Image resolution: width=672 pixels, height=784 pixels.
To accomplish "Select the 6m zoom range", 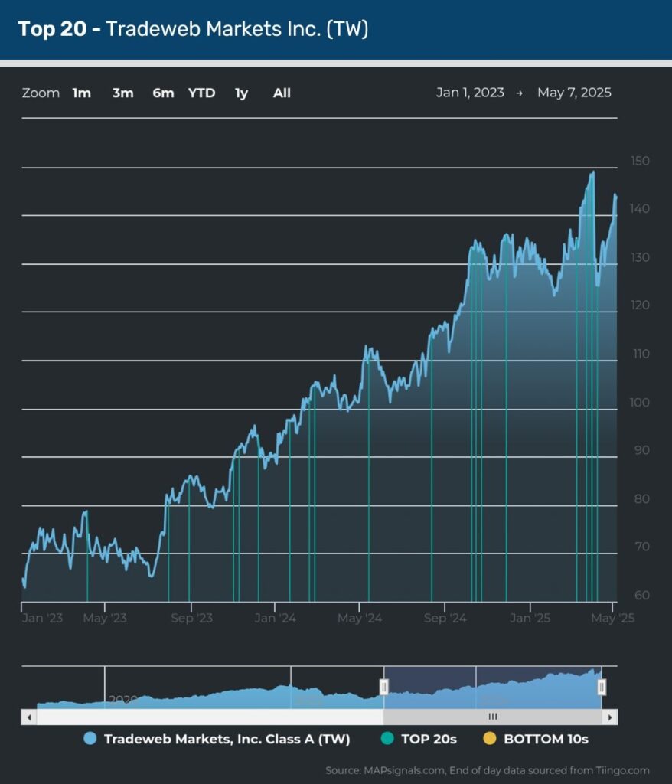I will click(163, 93).
